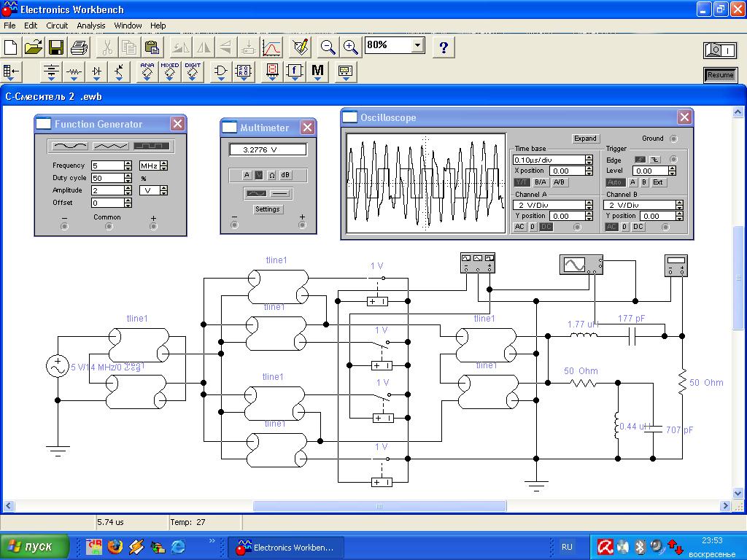Viewport: 747px width, 560px height.
Task: Create a new circuit file
Action: point(10,47)
